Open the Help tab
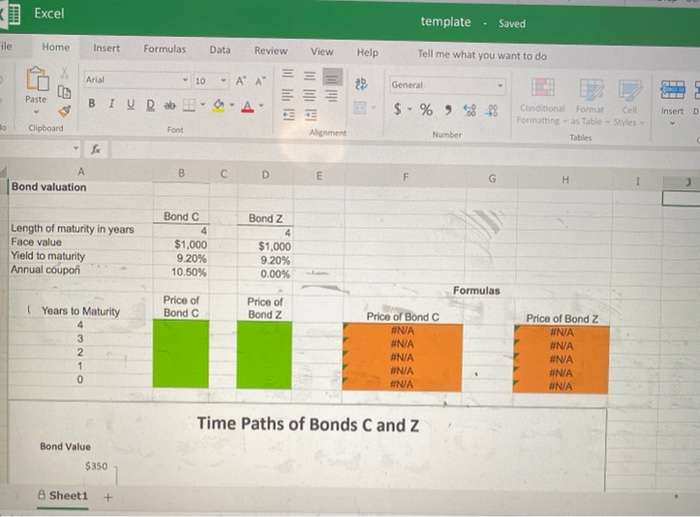Viewport: 700px width, 517px height. click(367, 53)
